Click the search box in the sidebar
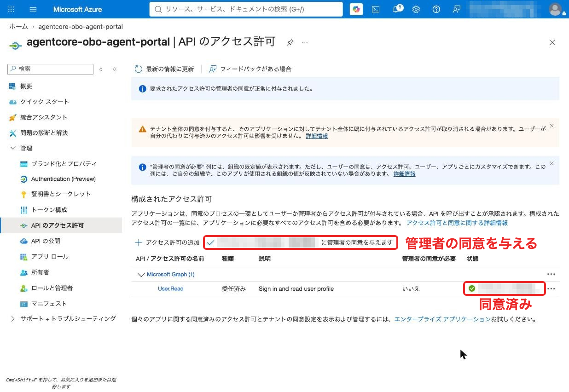The height and width of the screenshot is (392, 569). pyautogui.click(x=50, y=69)
